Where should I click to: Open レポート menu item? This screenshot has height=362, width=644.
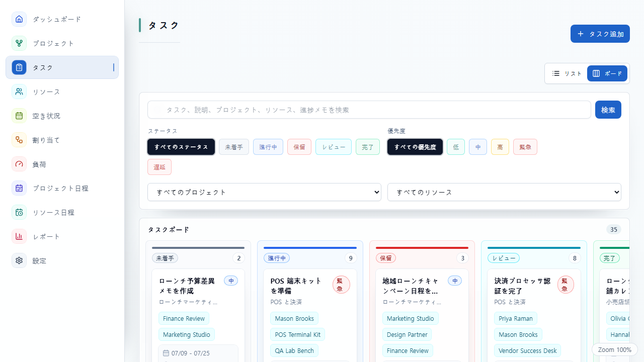62,236
